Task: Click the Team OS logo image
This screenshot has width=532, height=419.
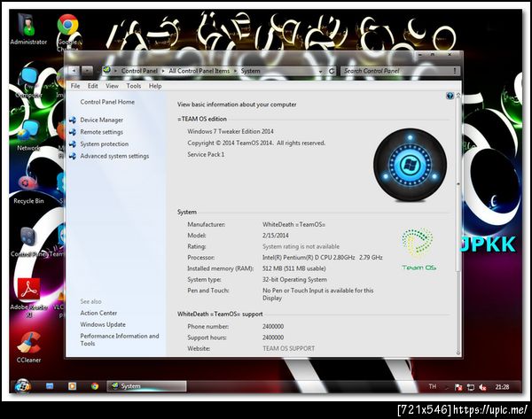Action: click(x=419, y=250)
